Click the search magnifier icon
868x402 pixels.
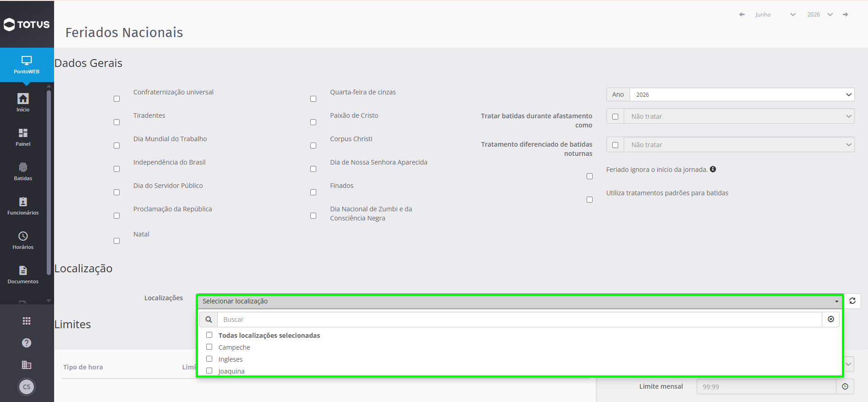(x=209, y=319)
